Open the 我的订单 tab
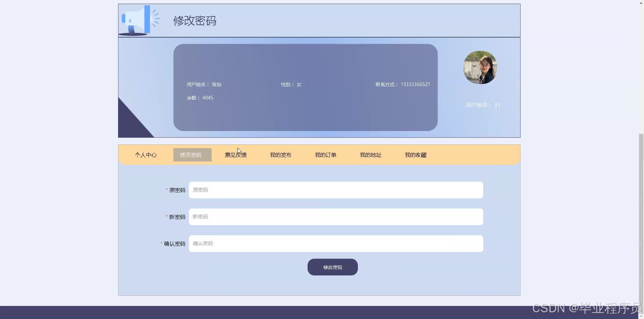Image resolution: width=644 pixels, height=319 pixels. [x=326, y=155]
